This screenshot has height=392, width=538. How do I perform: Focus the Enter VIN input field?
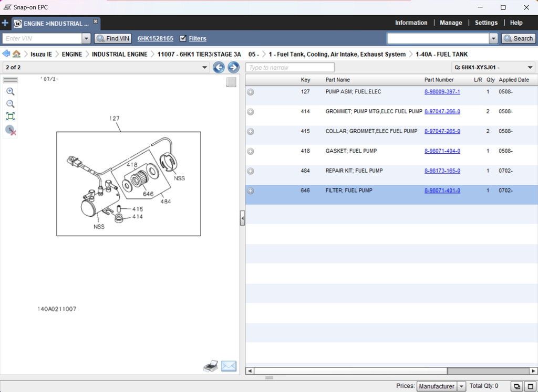(43, 38)
